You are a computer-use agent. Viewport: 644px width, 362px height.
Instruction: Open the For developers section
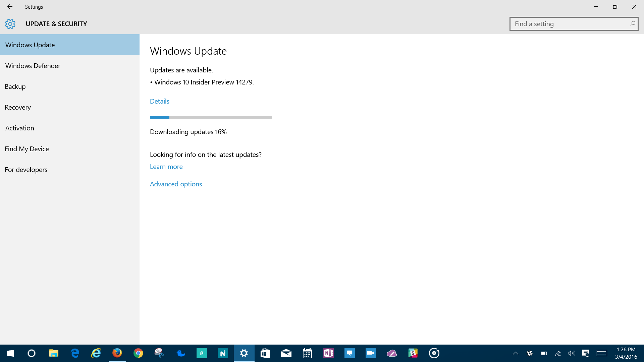click(26, 170)
